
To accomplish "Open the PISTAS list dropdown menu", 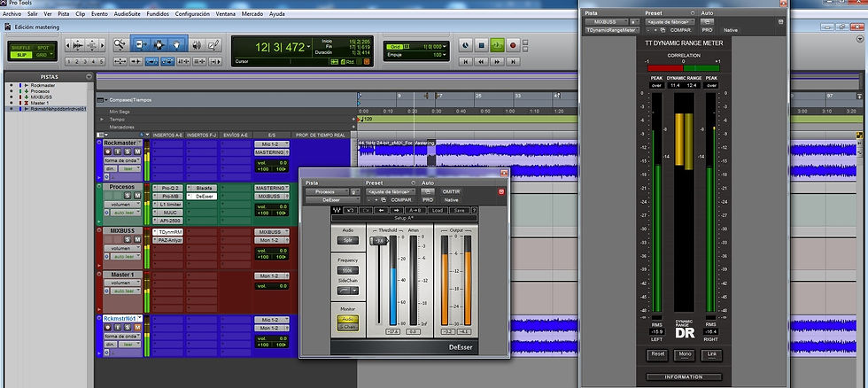I will (89, 77).
